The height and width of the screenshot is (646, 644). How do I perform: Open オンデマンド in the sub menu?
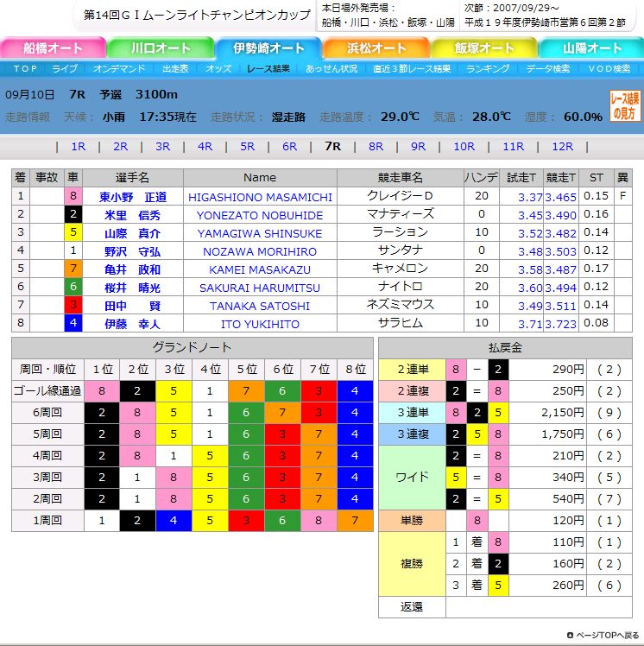pos(119,68)
